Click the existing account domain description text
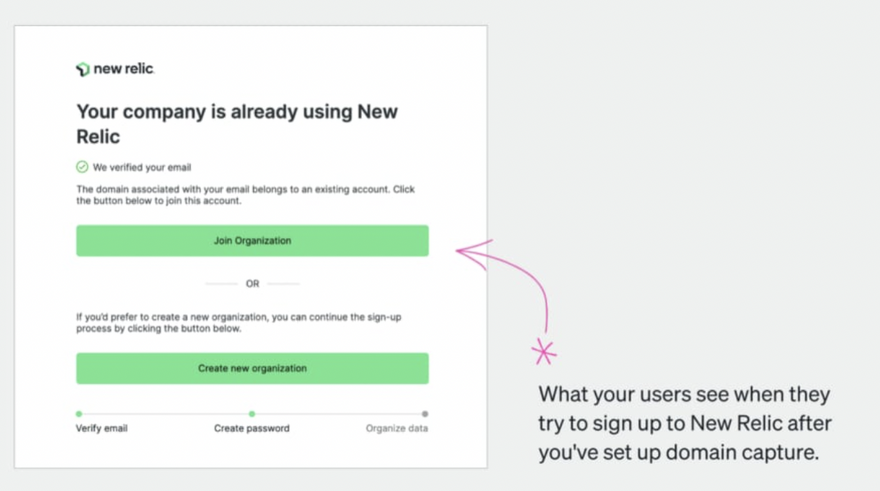 [x=245, y=195]
